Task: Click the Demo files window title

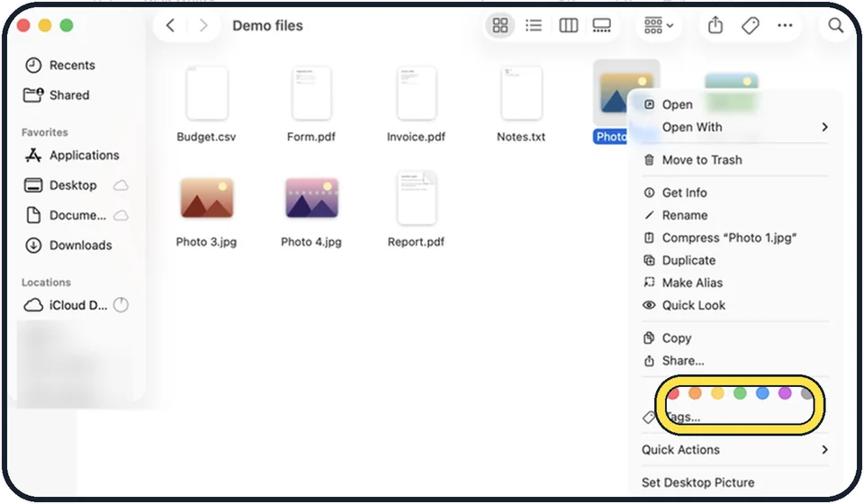Action: click(268, 25)
